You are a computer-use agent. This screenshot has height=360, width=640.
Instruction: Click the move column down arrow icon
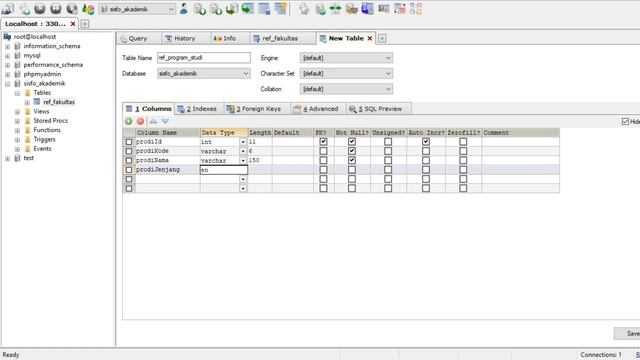[x=165, y=121]
